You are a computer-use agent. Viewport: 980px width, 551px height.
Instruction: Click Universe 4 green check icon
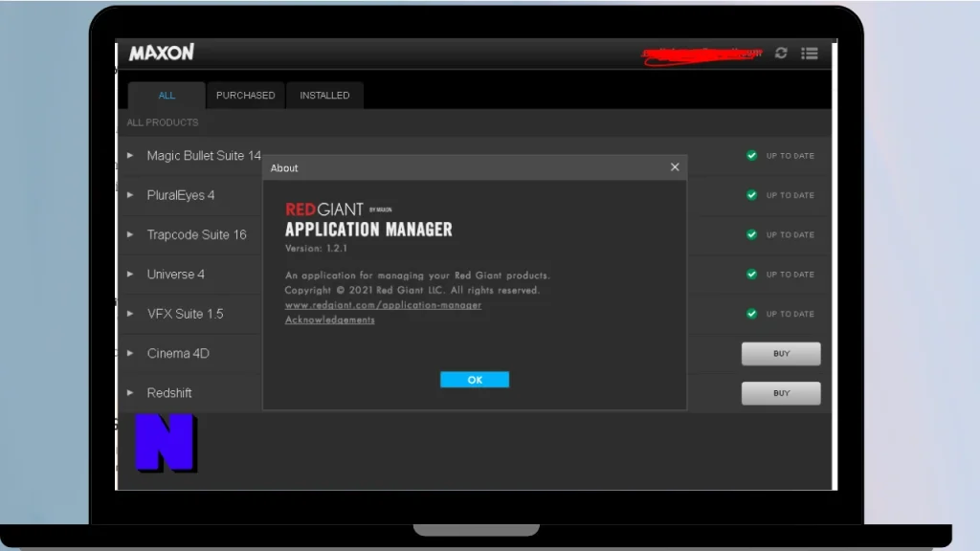pos(751,275)
